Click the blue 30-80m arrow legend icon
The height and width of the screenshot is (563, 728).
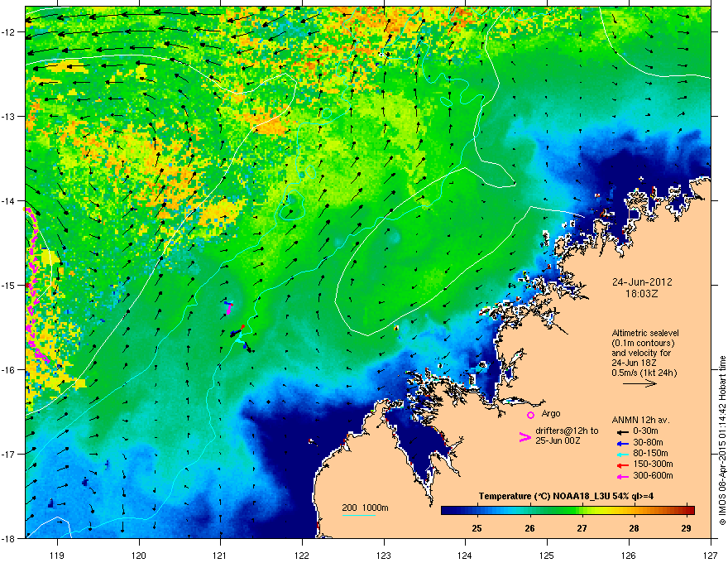[621, 443]
